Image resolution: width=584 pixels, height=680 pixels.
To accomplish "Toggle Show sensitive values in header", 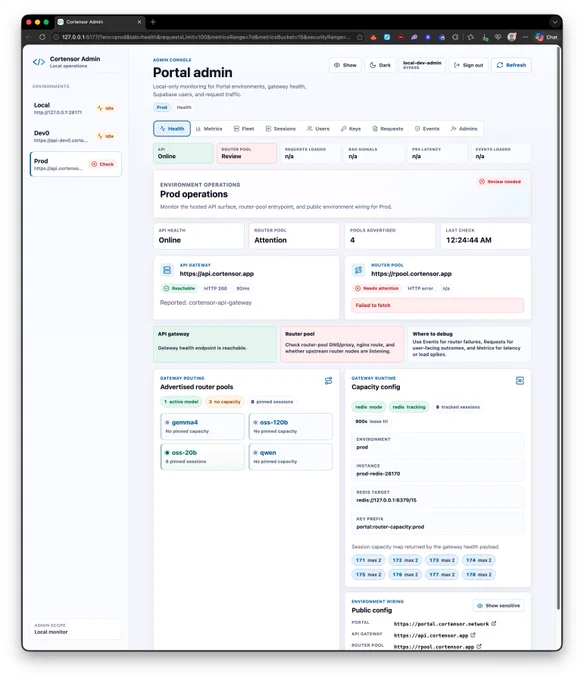I will (x=345, y=65).
